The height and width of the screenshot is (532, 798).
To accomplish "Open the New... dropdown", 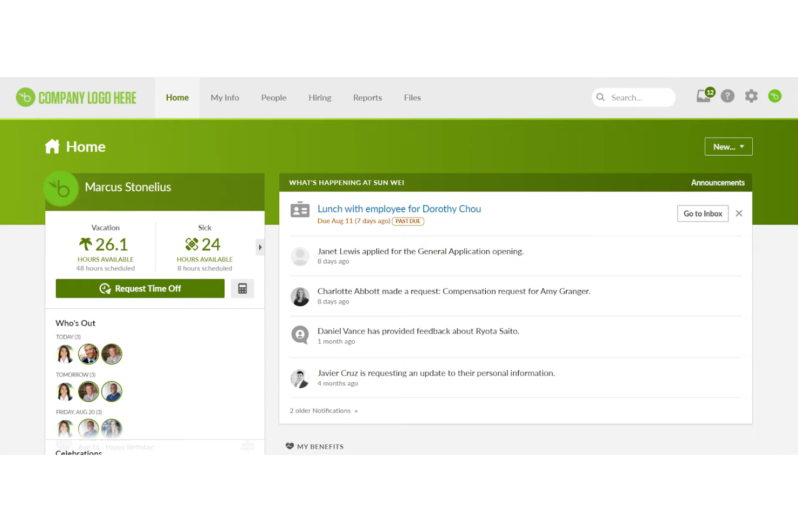I will 728,146.
